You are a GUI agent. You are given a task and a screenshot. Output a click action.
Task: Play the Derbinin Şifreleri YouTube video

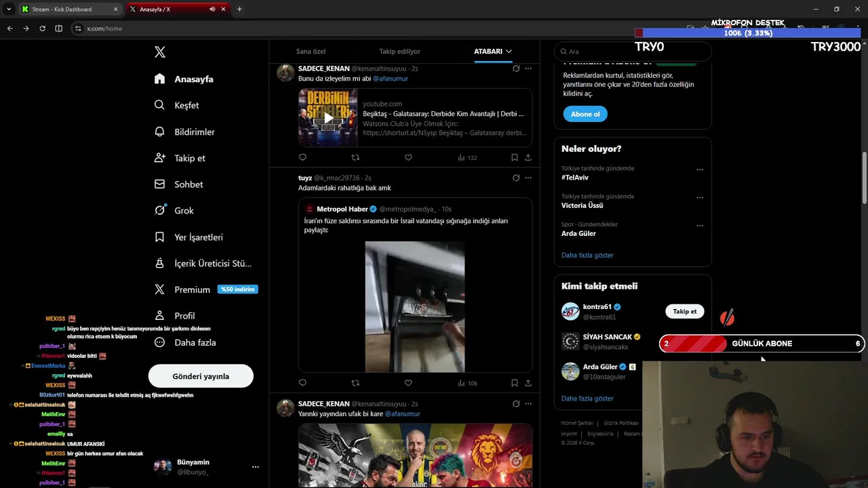pos(328,118)
